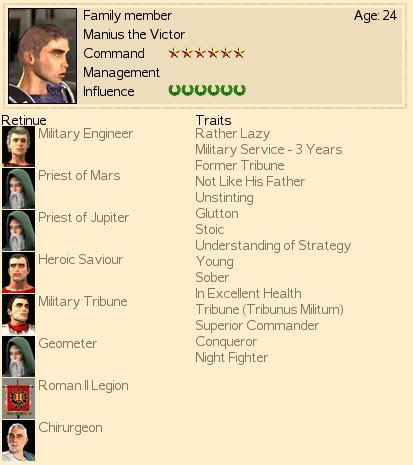Click the Tribune (Tribunus Militum) trait
Viewport: 413px width, 465px height.
(269, 310)
